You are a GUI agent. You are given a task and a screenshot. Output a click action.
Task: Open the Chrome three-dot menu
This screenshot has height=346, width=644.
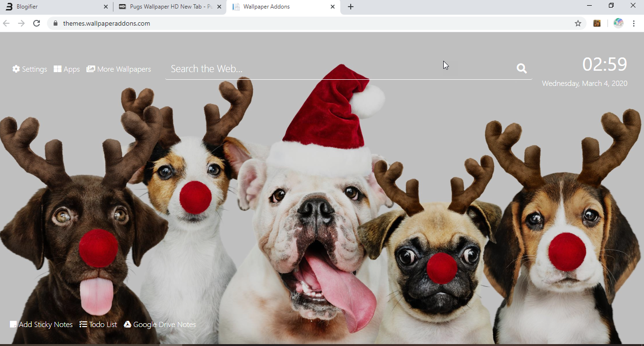point(634,23)
